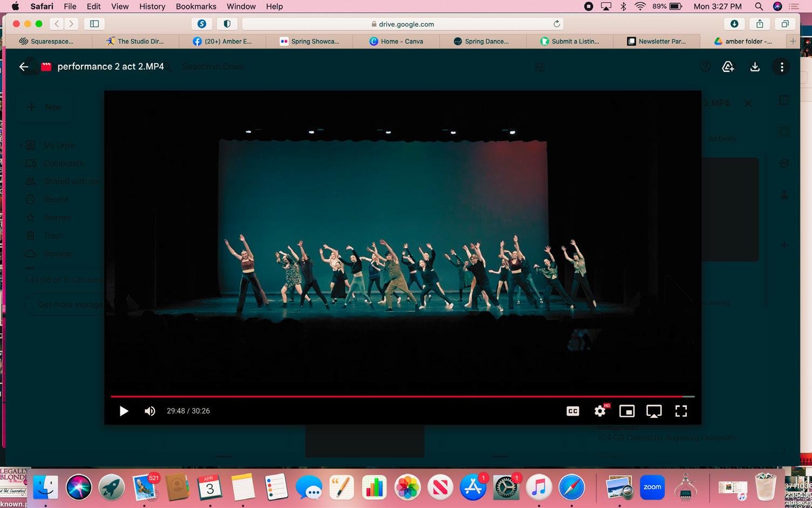Click the AirPlay button in the video player
This screenshot has width=812, height=508.
click(x=654, y=411)
